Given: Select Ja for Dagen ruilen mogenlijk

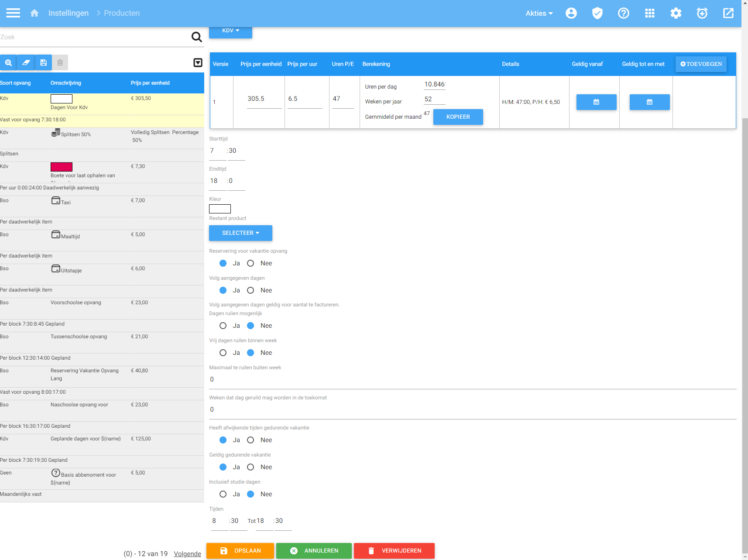Looking at the screenshot, I should 223,326.
